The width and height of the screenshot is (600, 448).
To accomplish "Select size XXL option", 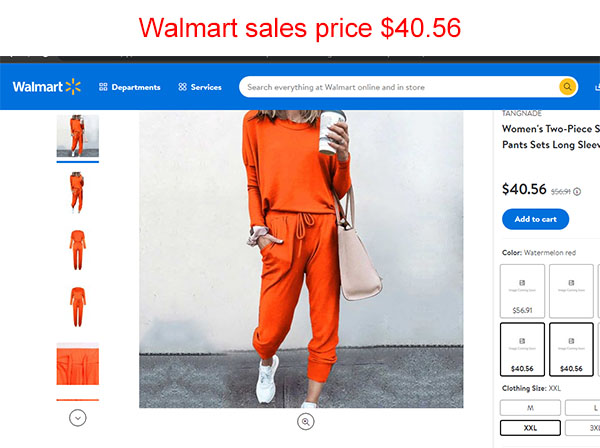I will (x=530, y=428).
